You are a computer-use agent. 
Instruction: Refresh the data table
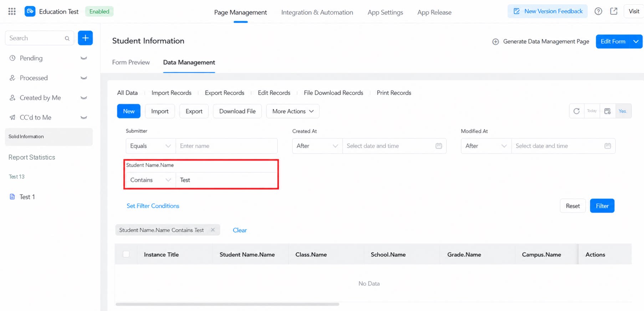[x=577, y=111]
